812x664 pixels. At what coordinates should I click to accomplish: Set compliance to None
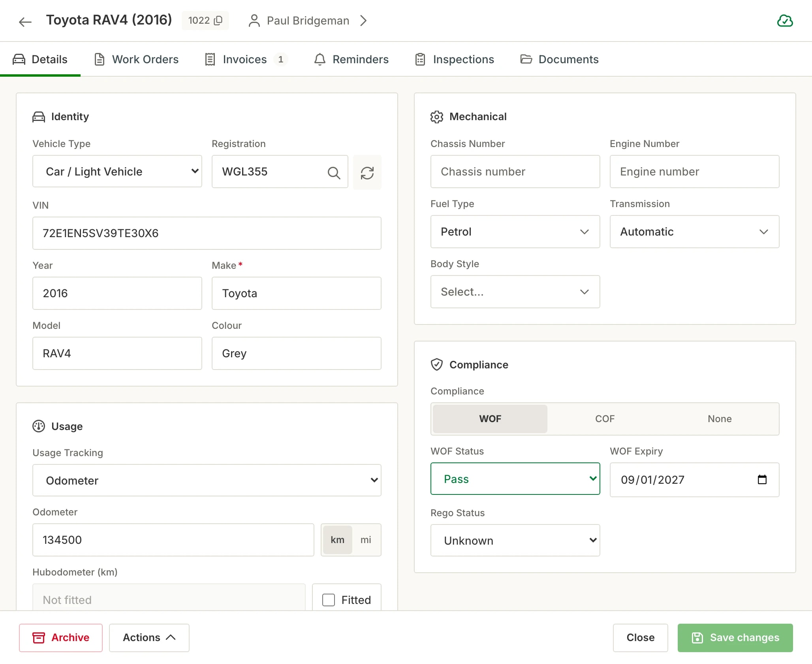coord(720,419)
